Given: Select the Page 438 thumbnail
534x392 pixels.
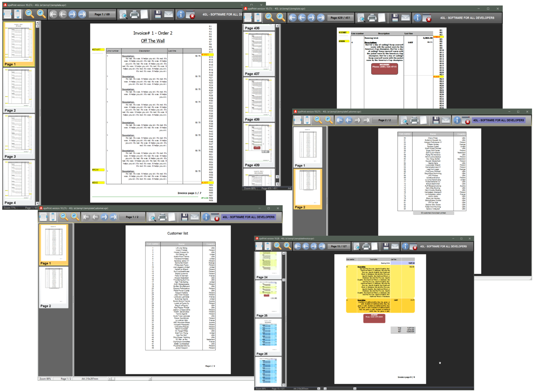Looking at the screenshot, I should click(x=259, y=100).
